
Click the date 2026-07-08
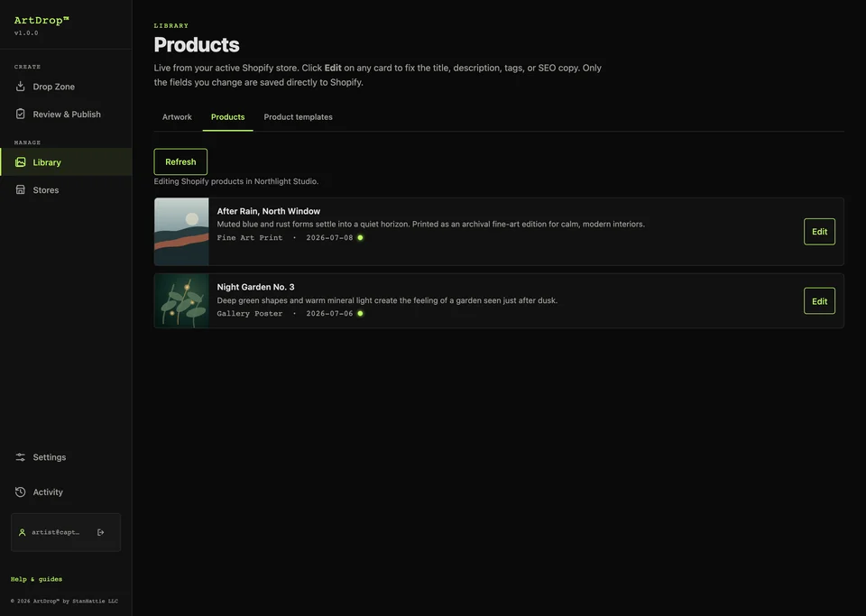(x=329, y=237)
